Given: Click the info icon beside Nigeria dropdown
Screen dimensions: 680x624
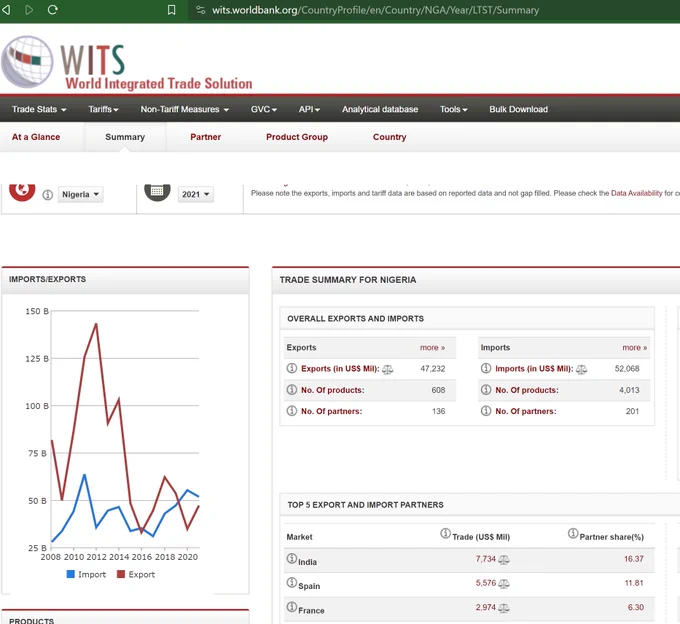Looking at the screenshot, I should point(48,195).
